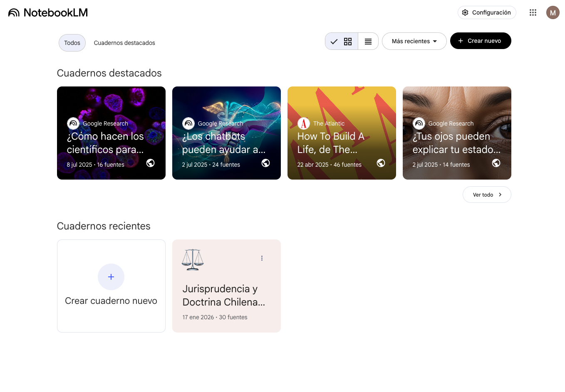565x392 pixels.
Task: Switch to list view layout
Action: tap(368, 41)
